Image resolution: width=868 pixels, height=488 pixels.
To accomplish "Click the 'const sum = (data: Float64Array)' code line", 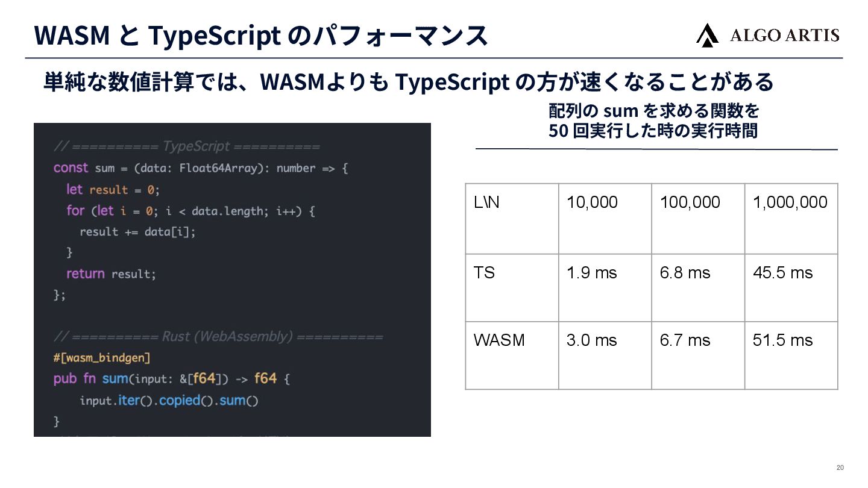I will point(201,168).
